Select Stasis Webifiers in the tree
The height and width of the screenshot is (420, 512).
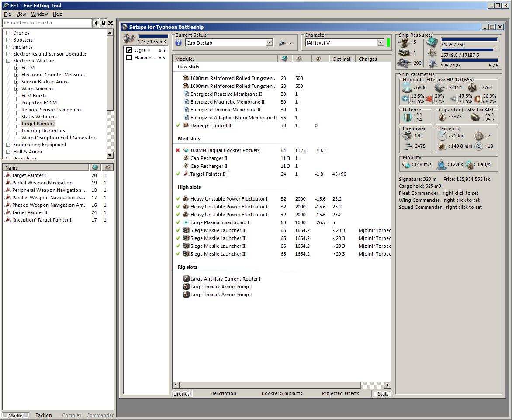point(39,117)
